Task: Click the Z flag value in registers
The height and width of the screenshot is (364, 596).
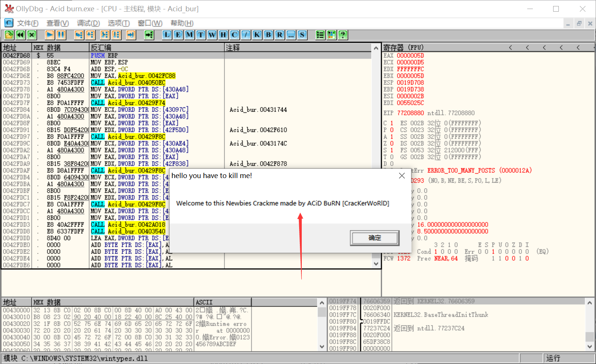Action: coord(392,143)
